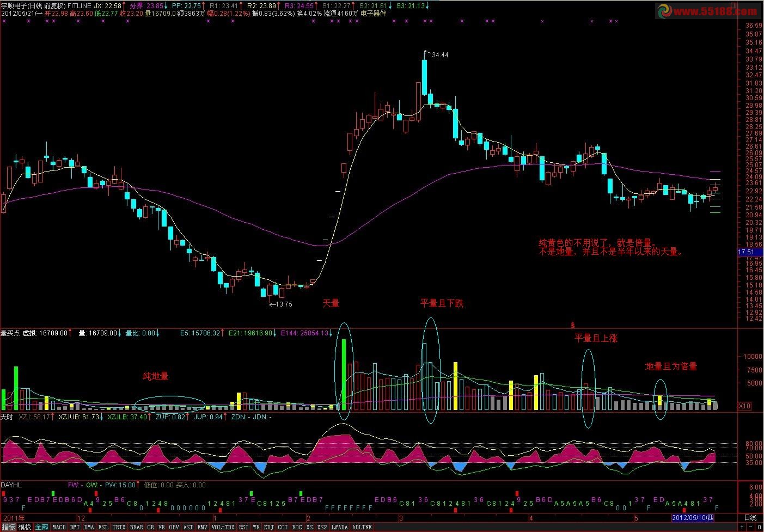
Task: Click the FITLINE indicator label
Action: point(80,6)
